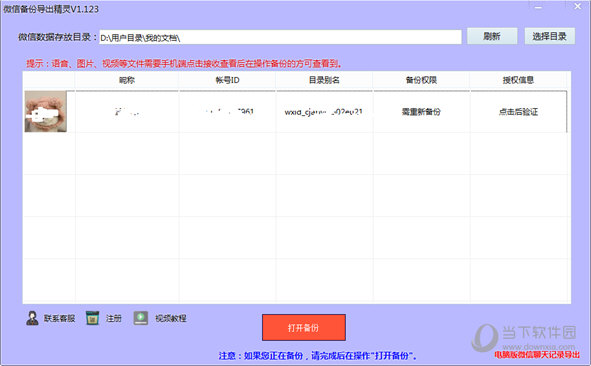Click the 授权信息 column header
591x366 pixels.
tap(518, 80)
